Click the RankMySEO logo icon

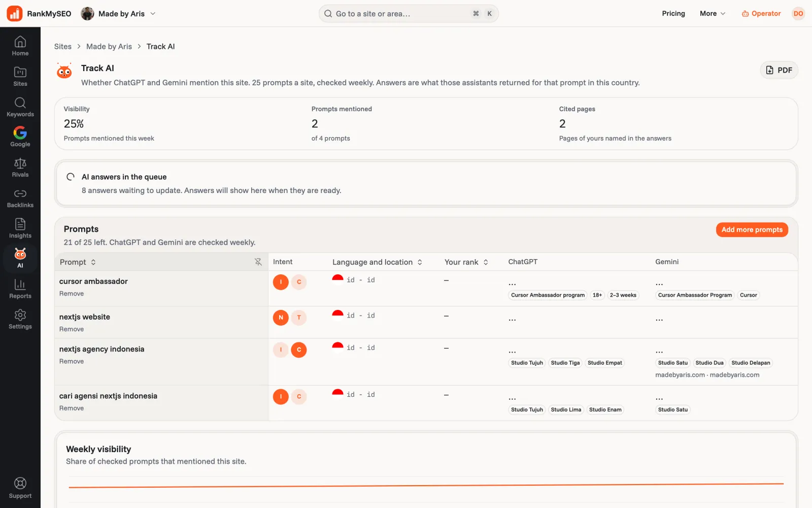point(14,14)
